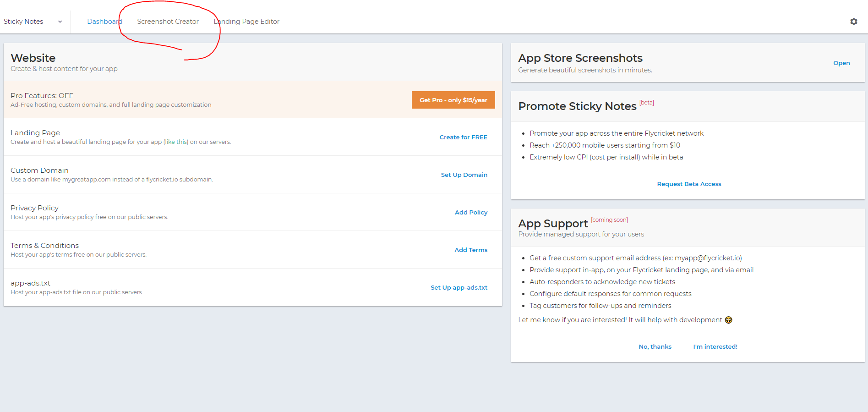Click Add Policy link

[x=471, y=212]
